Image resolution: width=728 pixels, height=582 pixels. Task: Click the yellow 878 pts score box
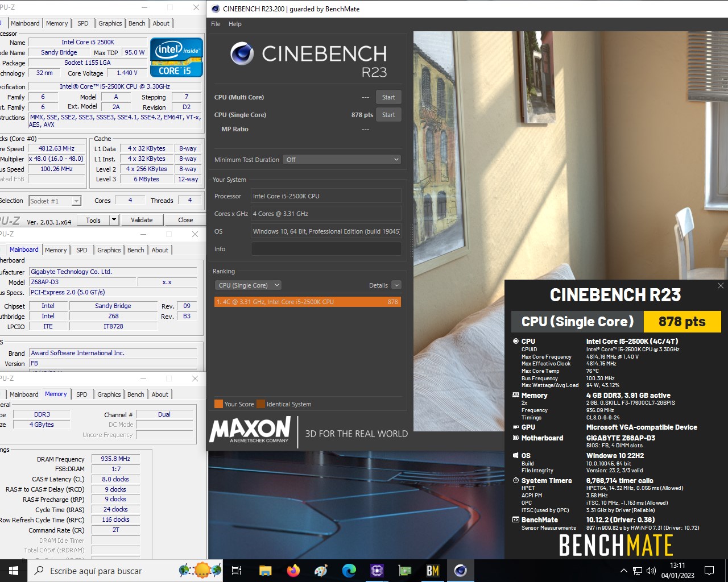(x=682, y=322)
